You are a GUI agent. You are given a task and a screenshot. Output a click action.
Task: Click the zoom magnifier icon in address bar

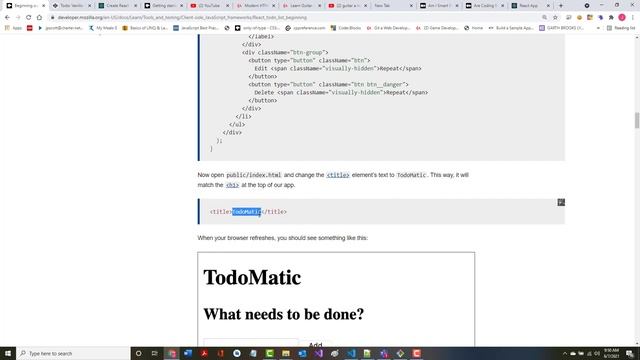point(544,18)
